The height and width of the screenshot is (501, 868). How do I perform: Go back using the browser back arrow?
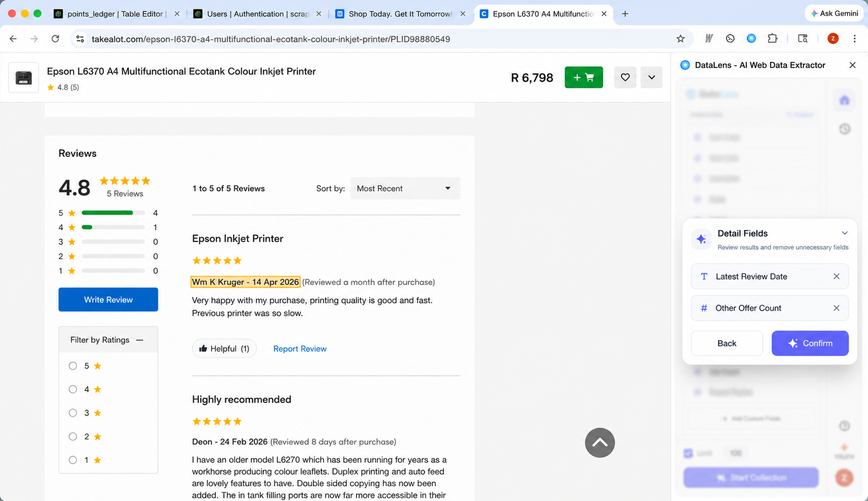(x=13, y=39)
